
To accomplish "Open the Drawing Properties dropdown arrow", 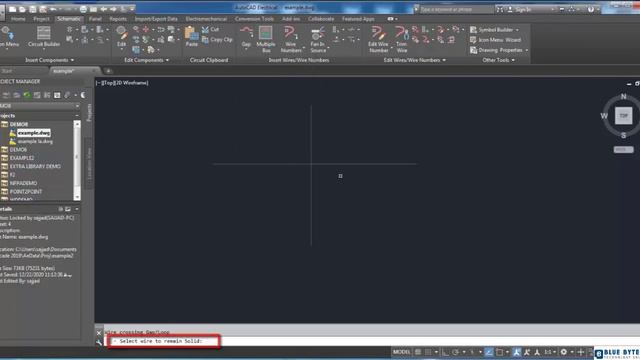I will click(x=527, y=50).
